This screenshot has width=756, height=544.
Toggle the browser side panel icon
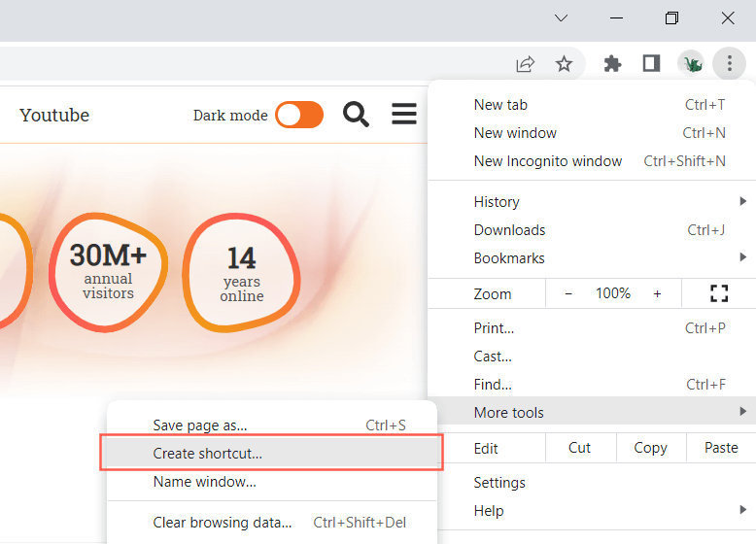[651, 64]
